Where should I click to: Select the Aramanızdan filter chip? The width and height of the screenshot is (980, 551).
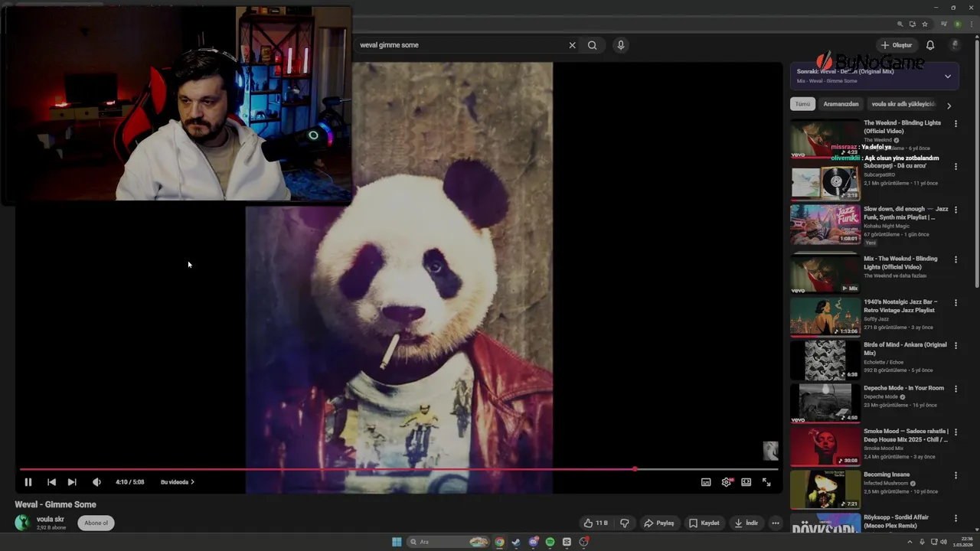click(841, 104)
